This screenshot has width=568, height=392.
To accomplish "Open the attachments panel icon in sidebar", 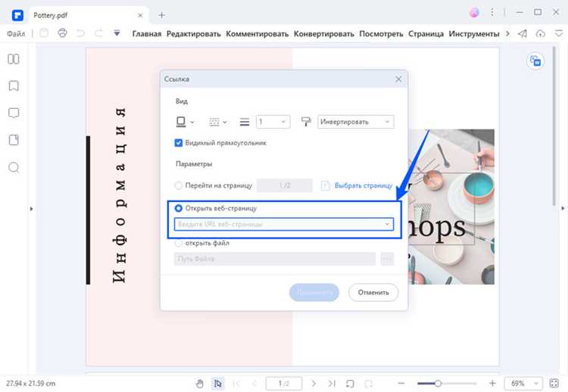I will (x=14, y=140).
